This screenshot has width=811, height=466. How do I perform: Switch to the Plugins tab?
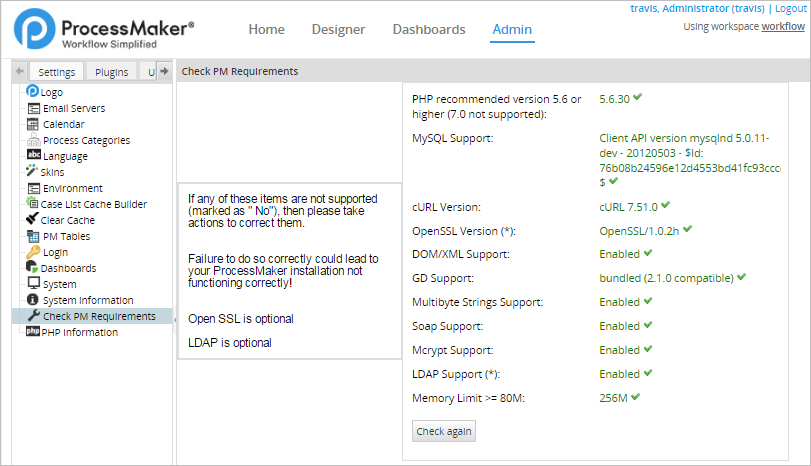[x=112, y=72]
